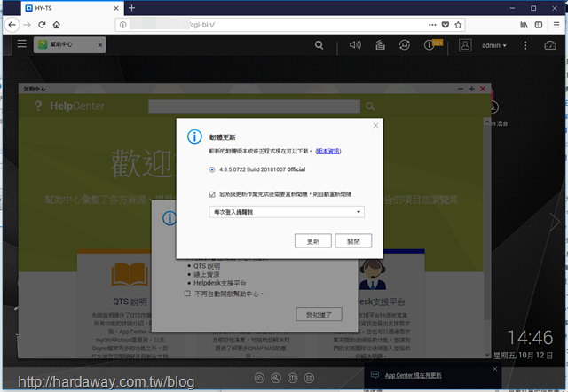Close firmware update dialog with X
This screenshot has width=568, height=392.
(375, 125)
